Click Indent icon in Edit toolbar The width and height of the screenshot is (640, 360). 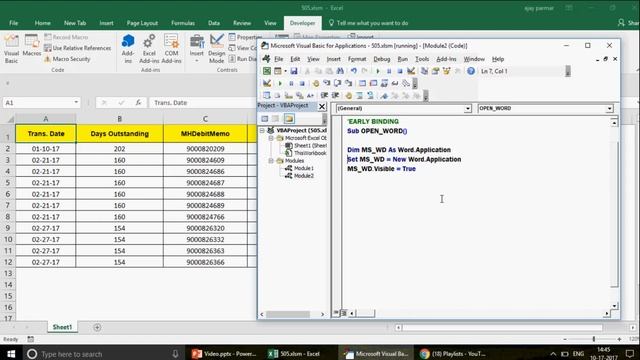click(x=324, y=96)
